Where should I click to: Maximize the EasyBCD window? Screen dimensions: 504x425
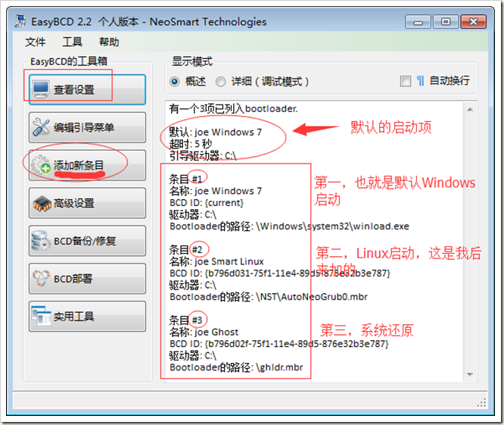(446, 22)
